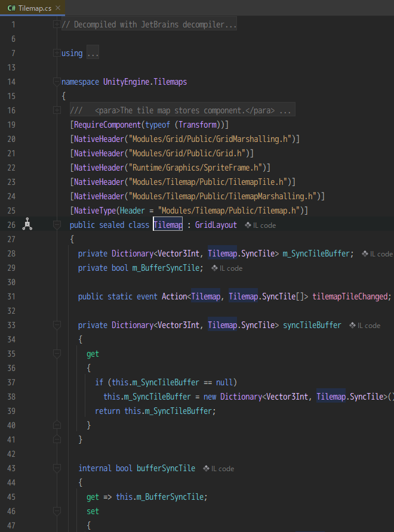Image resolution: width=394 pixels, height=532 pixels.
Task: Open IL code hint next to m_SyncTileBuffer field
Action: pyautogui.click(x=377, y=254)
